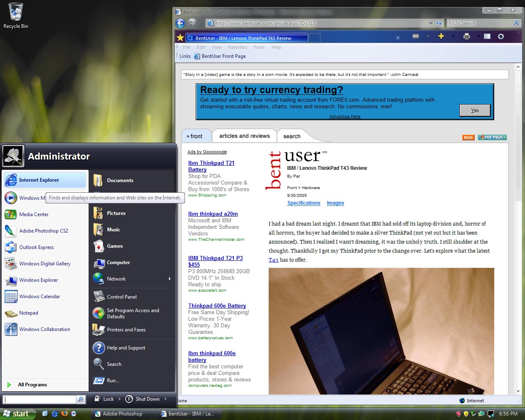The height and width of the screenshot is (420, 525).
Task: Open the Images link
Action: click(335, 203)
